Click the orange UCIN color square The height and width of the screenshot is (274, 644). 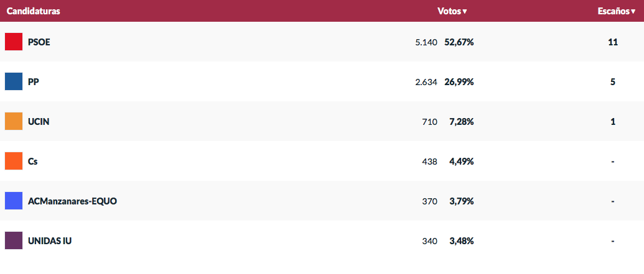(14, 121)
